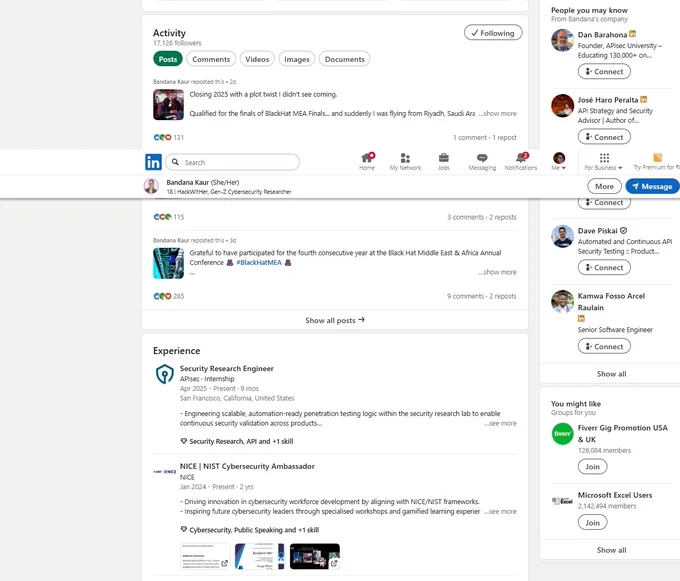Click Bandana Kaur's sticky header avatar
Screen dimensions: 680x581
[x=151, y=186]
